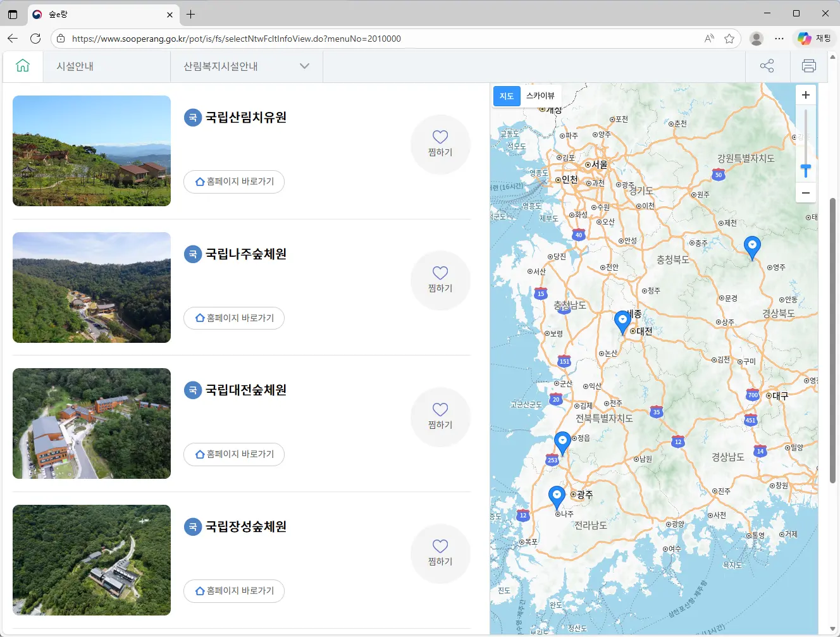Click the map marker near 광주

[x=557, y=496]
